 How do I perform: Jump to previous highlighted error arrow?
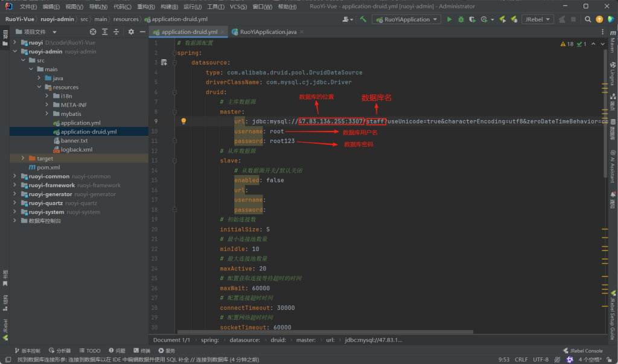click(593, 44)
